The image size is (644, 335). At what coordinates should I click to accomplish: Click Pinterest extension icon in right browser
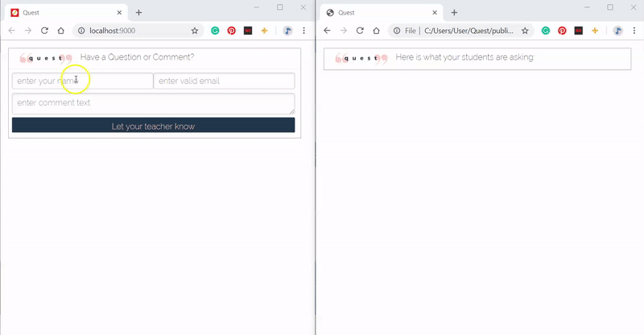(x=562, y=31)
